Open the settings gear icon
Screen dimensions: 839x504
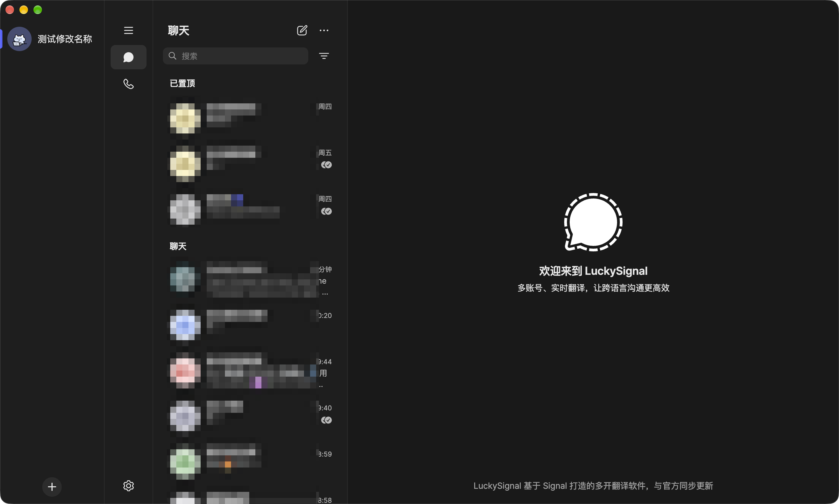pyautogui.click(x=128, y=486)
